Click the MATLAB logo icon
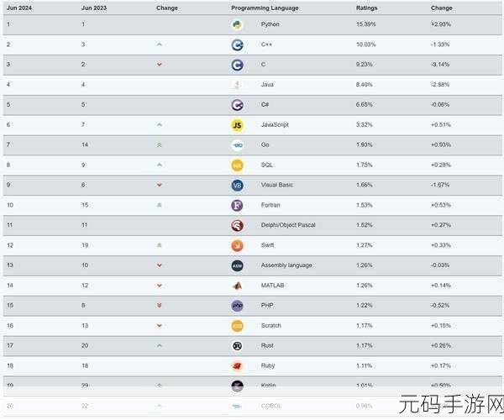The image size is (504, 420). coord(237,286)
